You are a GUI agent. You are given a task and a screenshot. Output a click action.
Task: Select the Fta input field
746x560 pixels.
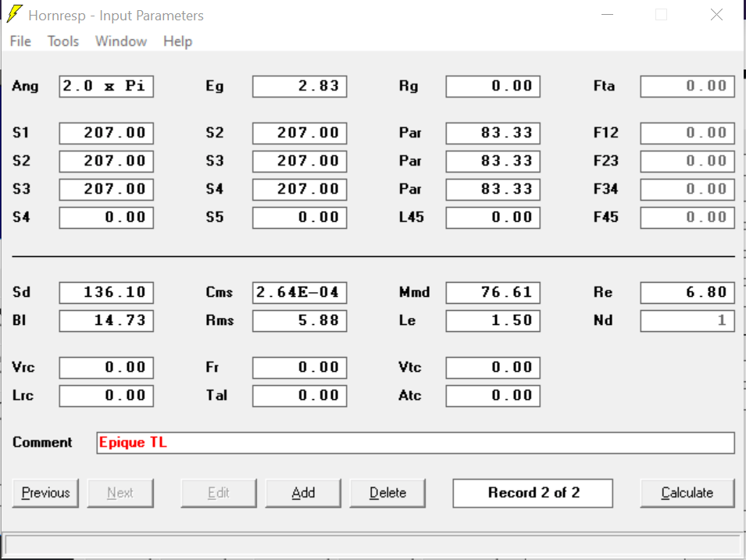[x=687, y=87]
